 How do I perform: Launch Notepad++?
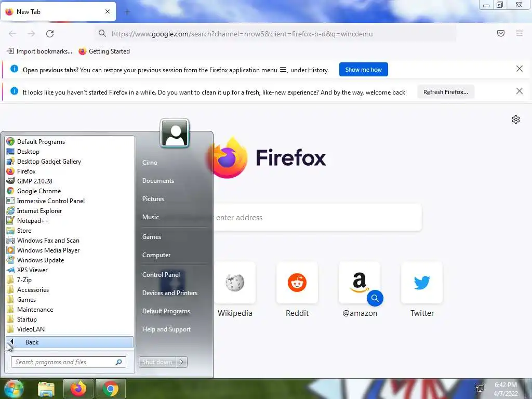pyautogui.click(x=70, y=220)
